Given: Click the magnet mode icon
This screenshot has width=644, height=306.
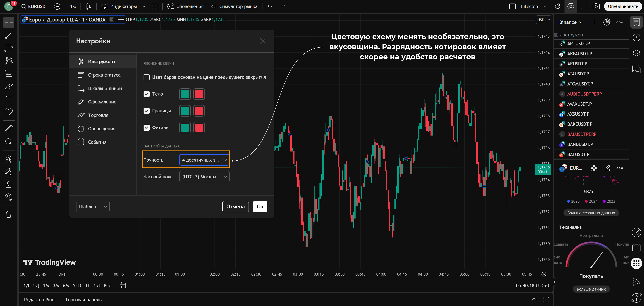Looking at the screenshot, I should pos(9,159).
